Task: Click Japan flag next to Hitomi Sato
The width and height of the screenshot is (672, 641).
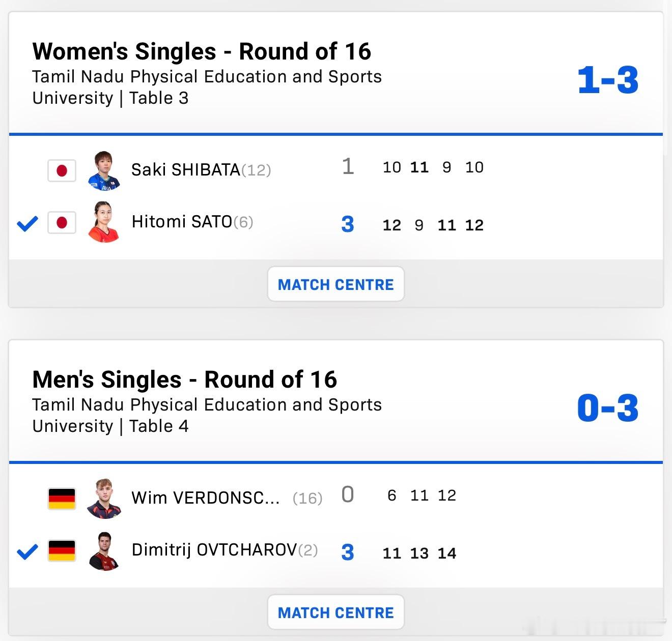Action: [62, 222]
